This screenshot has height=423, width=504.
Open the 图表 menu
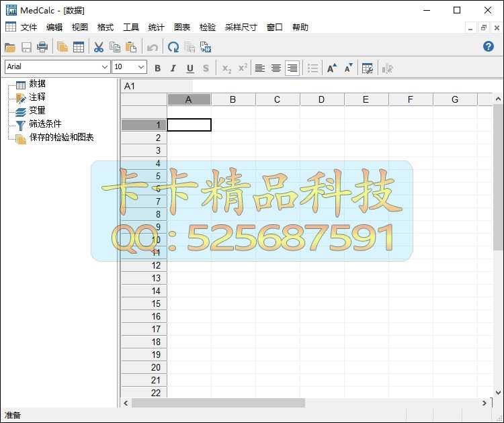pyautogui.click(x=182, y=28)
